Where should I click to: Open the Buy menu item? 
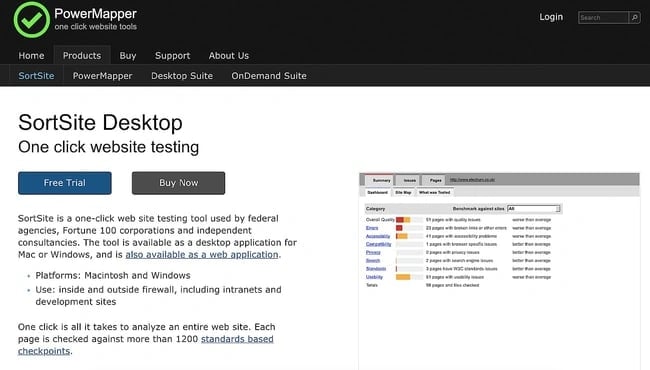click(128, 56)
